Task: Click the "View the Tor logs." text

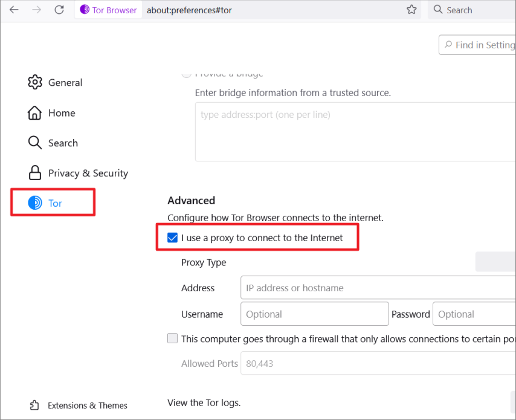Action: click(204, 402)
